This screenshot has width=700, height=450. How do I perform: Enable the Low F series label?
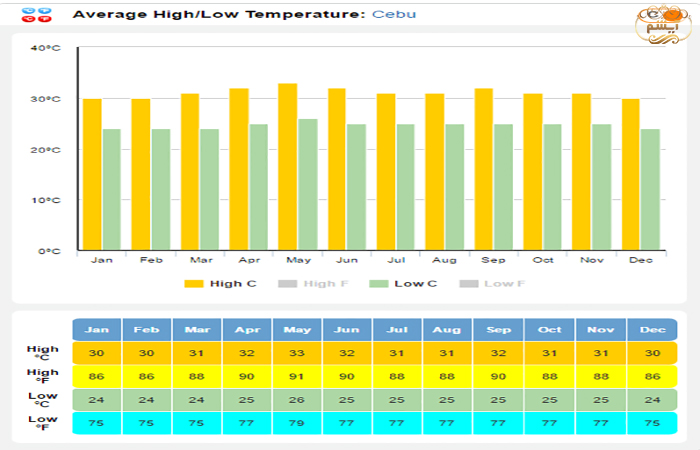point(504,284)
